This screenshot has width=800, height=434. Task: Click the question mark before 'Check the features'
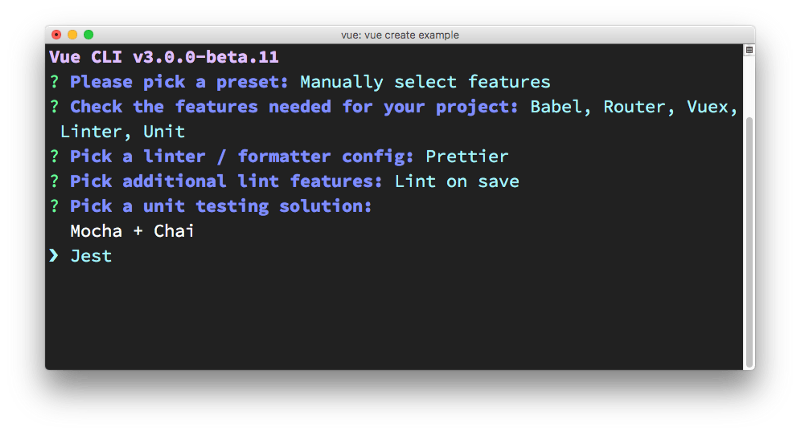[x=55, y=107]
